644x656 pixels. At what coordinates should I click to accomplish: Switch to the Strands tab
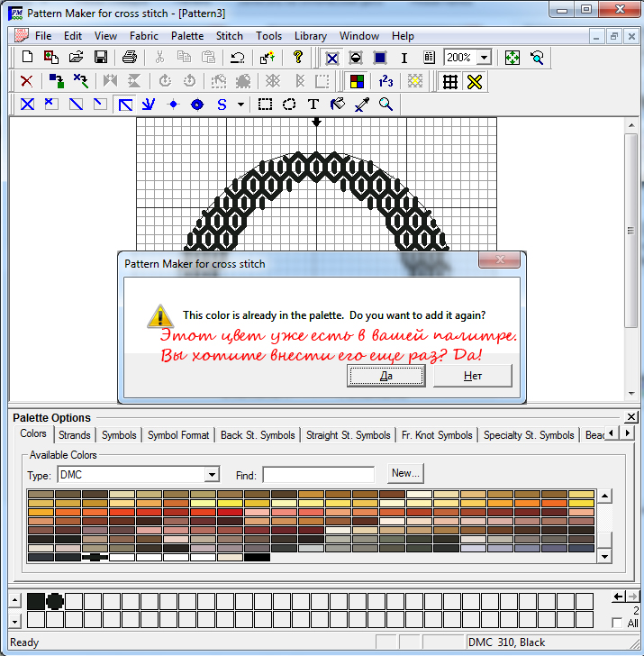pos(75,435)
